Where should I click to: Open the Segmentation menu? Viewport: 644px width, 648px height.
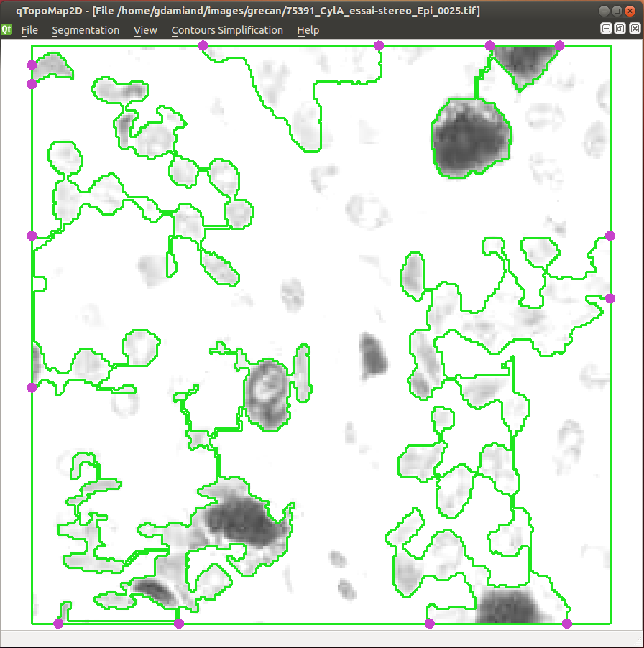point(86,30)
